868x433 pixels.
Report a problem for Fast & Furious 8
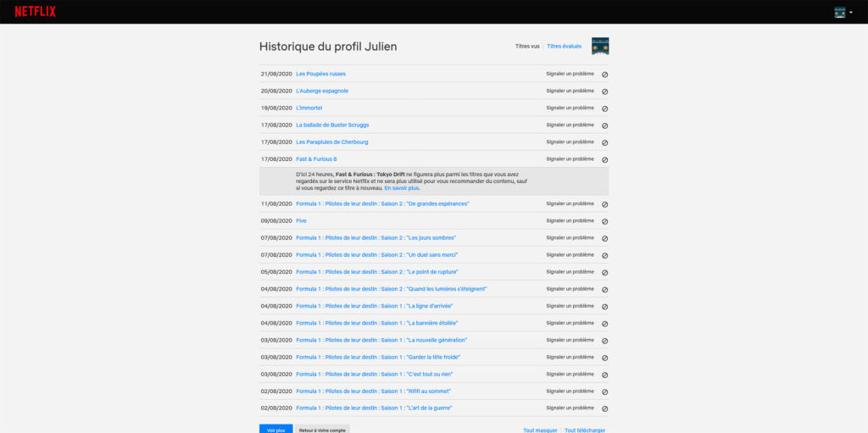pos(570,159)
